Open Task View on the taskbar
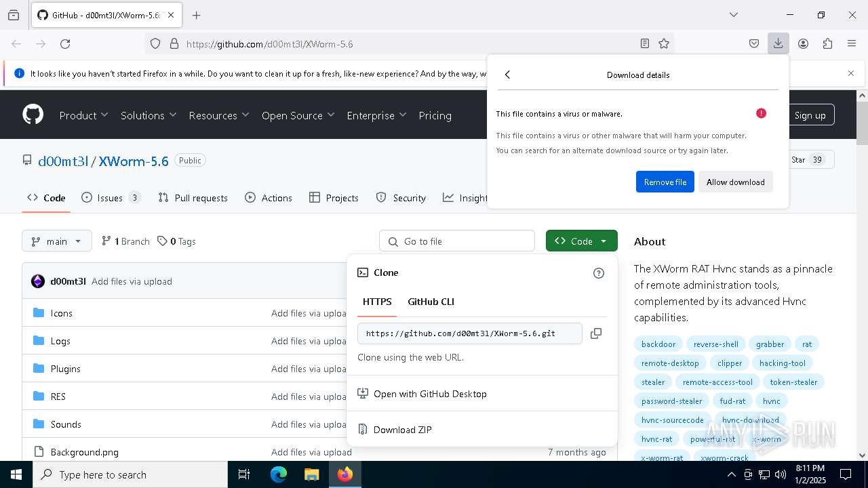The height and width of the screenshot is (488, 868). (x=244, y=474)
